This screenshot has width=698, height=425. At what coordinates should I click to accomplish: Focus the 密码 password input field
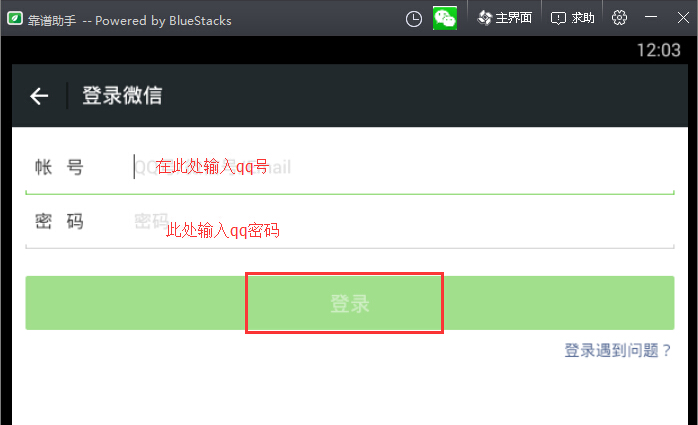(x=403, y=221)
